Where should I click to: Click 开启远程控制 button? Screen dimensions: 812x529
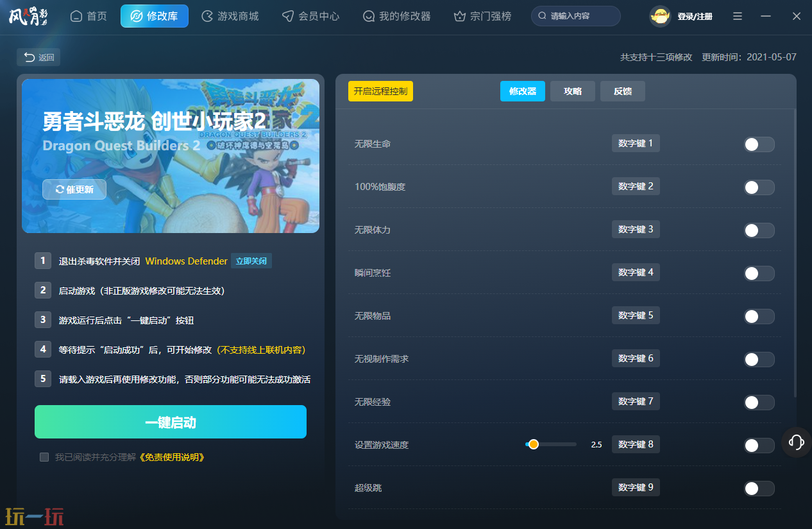point(380,91)
